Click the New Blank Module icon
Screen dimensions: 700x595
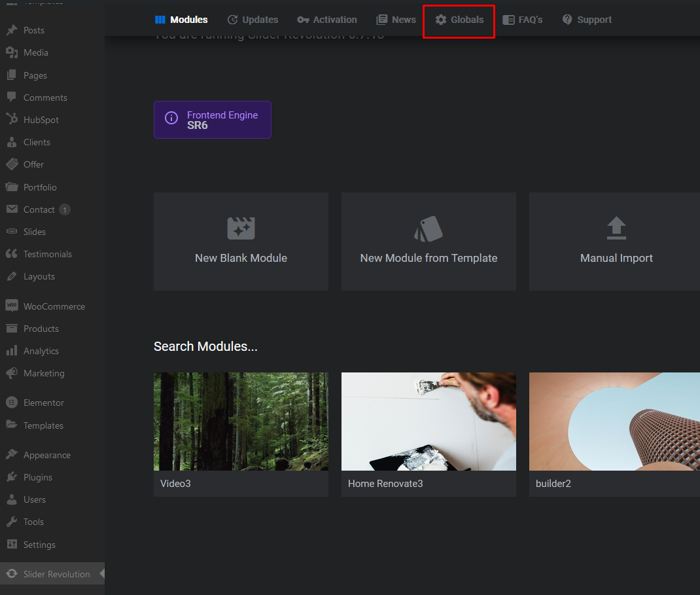tap(241, 228)
